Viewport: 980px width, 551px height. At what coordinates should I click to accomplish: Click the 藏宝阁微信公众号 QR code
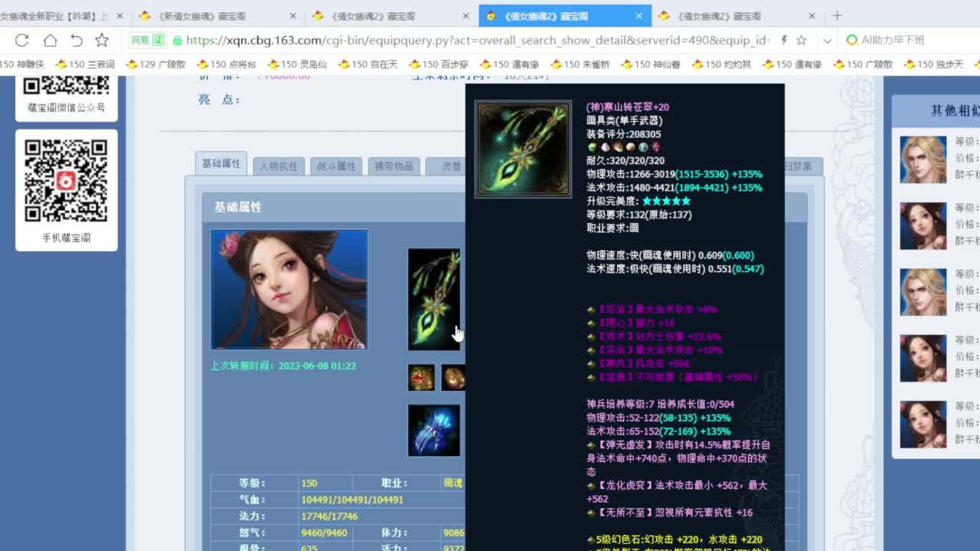pyautogui.click(x=67, y=86)
